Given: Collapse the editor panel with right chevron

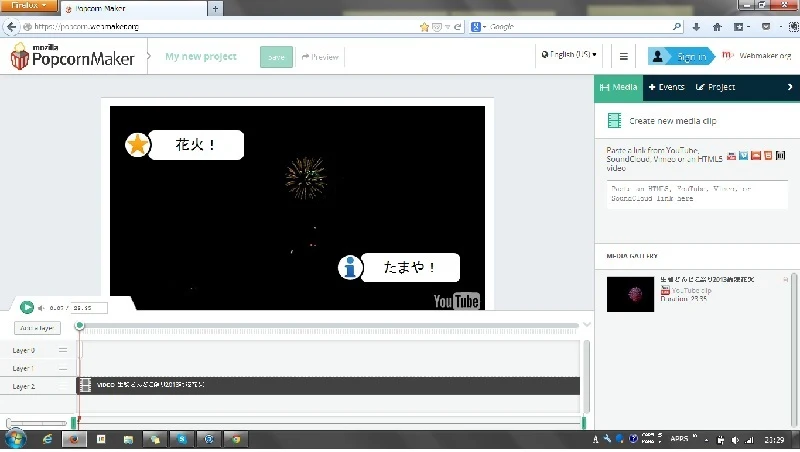Looking at the screenshot, I should tap(790, 87).
